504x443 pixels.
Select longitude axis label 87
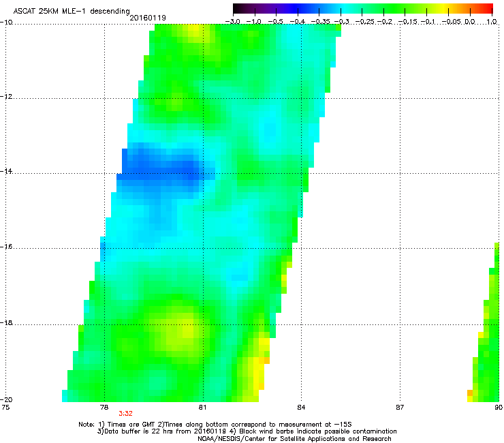tap(400, 408)
